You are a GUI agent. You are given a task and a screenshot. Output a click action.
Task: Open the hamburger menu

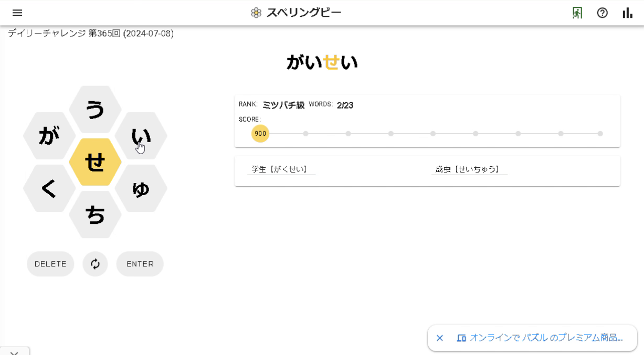click(17, 13)
